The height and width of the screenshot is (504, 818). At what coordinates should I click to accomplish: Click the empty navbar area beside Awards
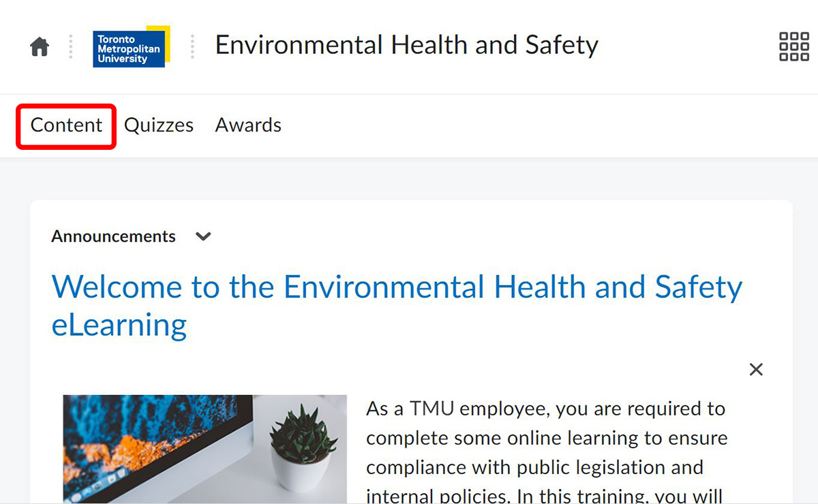click(545, 125)
